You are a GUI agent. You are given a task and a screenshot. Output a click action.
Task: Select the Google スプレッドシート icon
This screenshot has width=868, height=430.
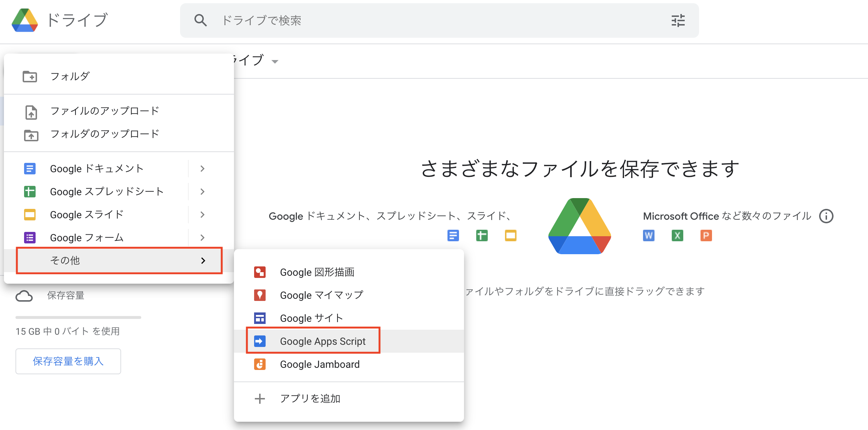coord(29,191)
